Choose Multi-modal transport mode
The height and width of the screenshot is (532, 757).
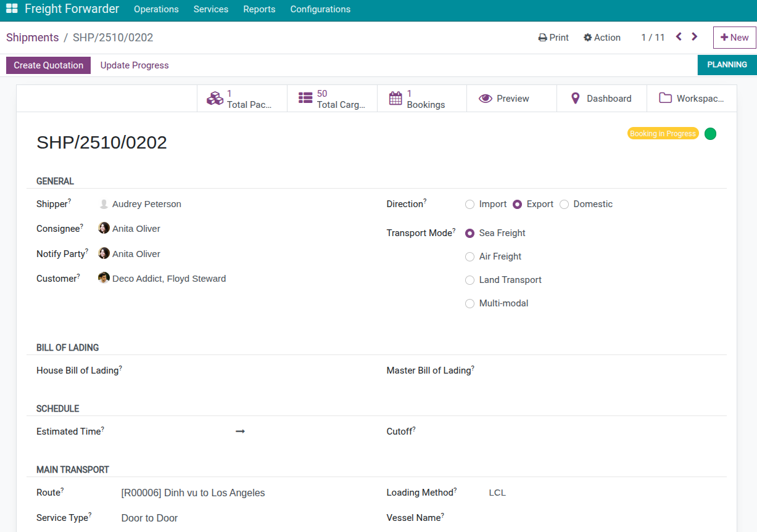(x=470, y=304)
